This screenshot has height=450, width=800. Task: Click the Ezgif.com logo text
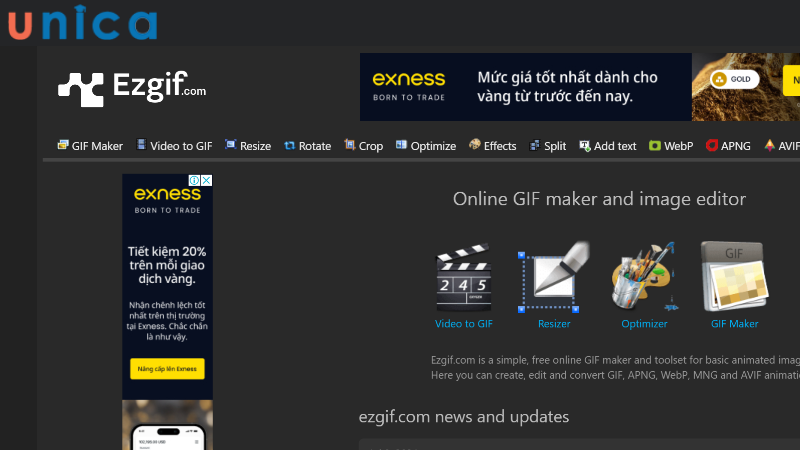[159, 86]
